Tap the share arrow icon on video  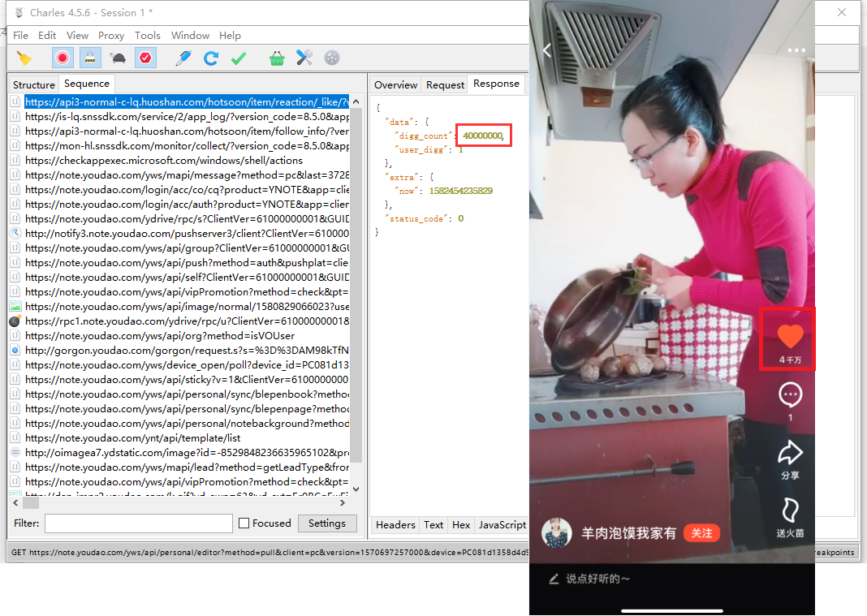click(790, 453)
